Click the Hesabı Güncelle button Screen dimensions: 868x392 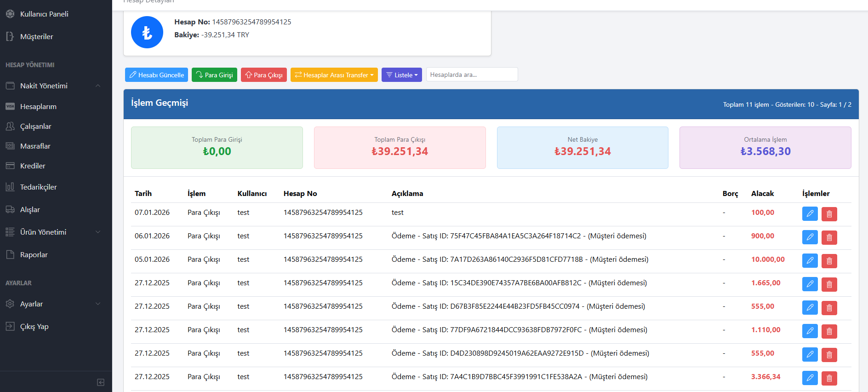click(156, 75)
